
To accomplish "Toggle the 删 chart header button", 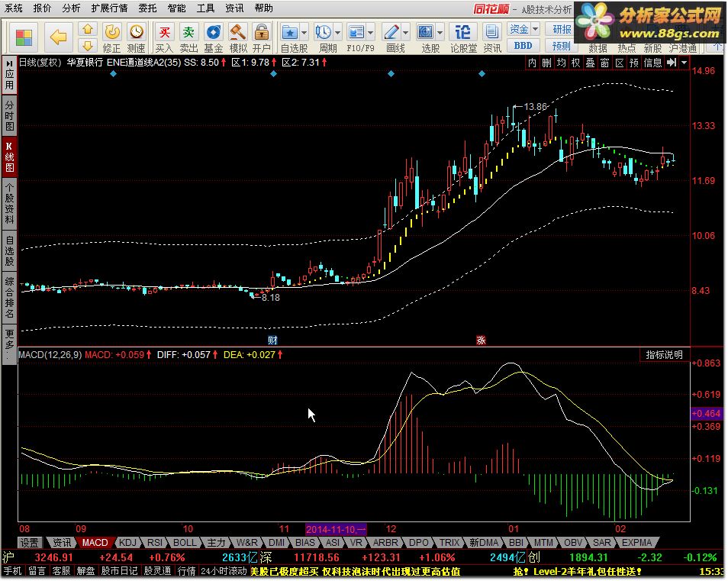I will (x=546, y=63).
